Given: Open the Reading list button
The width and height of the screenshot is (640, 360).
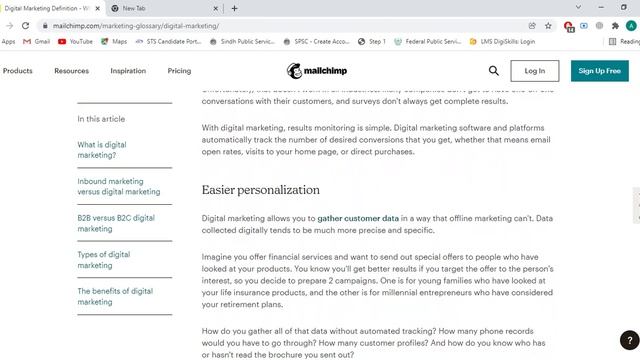Looking at the screenshot, I should point(624,42).
